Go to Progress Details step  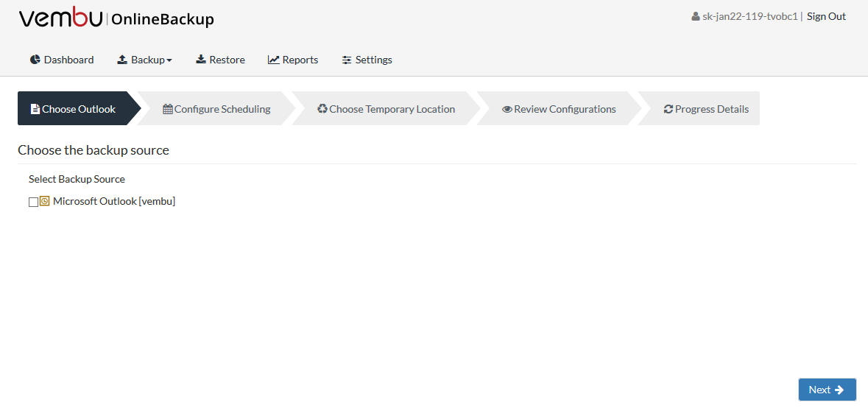click(x=699, y=108)
